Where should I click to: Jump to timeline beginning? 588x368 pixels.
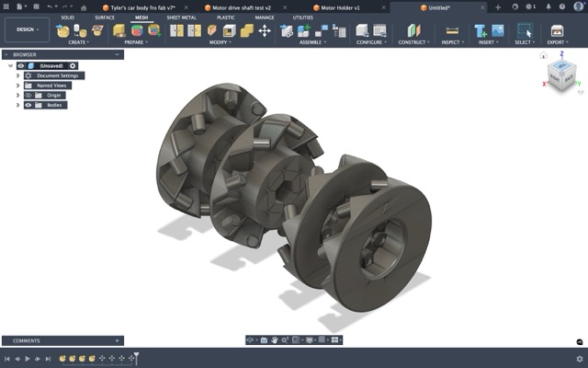[7, 359]
